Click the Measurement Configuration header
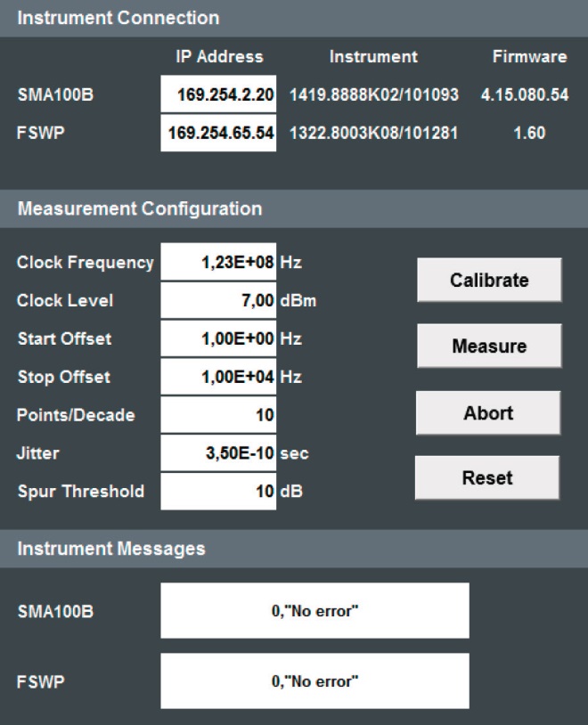 [x=294, y=208]
